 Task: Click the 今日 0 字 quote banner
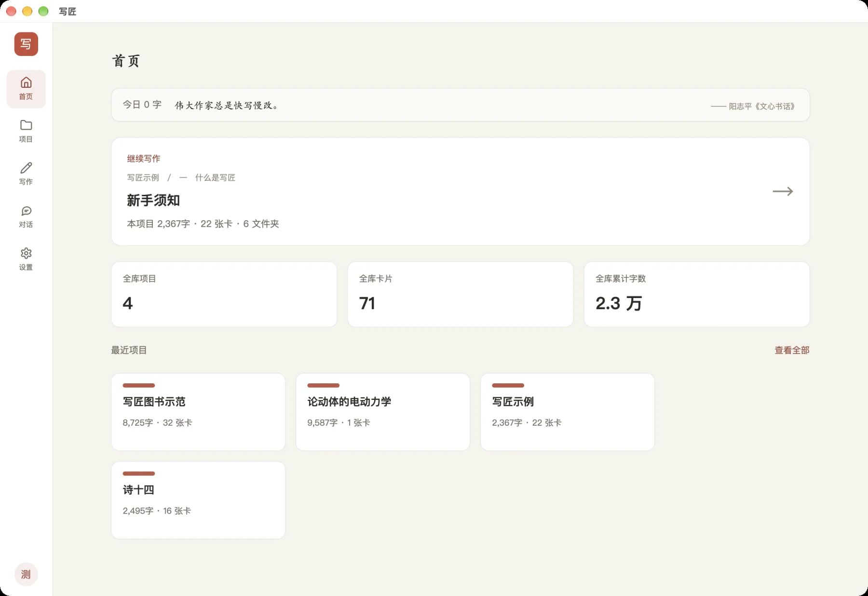(x=461, y=105)
